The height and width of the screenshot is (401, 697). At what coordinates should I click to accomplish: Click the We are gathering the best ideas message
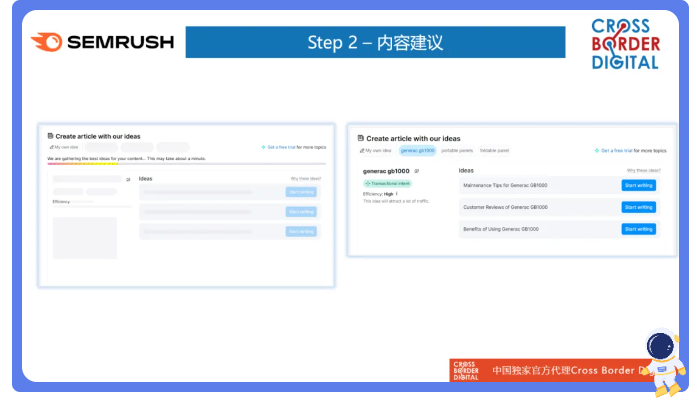point(126,159)
